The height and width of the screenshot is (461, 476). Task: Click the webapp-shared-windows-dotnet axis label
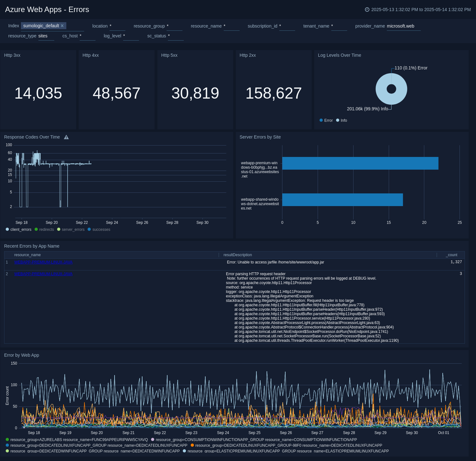coord(260,204)
